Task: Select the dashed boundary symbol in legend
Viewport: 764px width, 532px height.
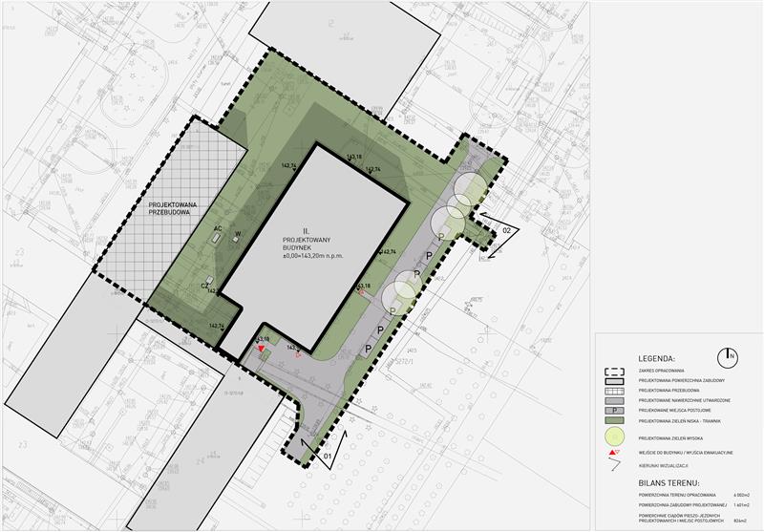Action: click(x=615, y=372)
